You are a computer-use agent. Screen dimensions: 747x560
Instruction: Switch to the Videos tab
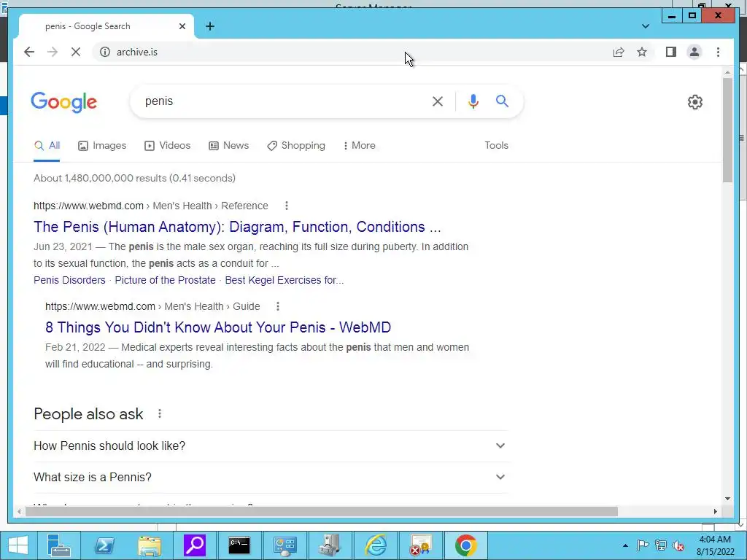pos(167,146)
